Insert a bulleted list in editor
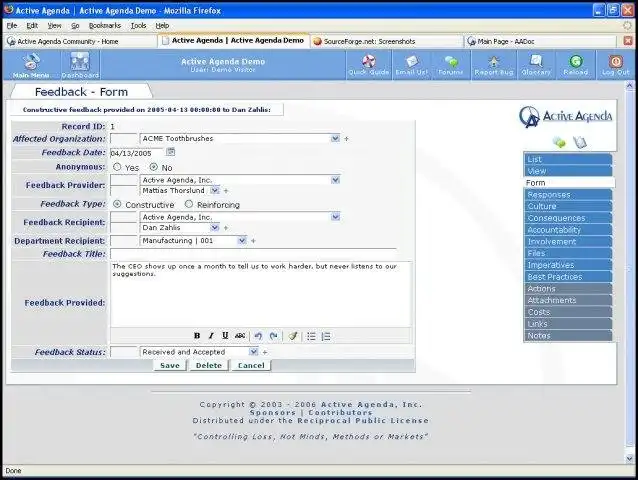638x480 pixels. [x=311, y=336]
